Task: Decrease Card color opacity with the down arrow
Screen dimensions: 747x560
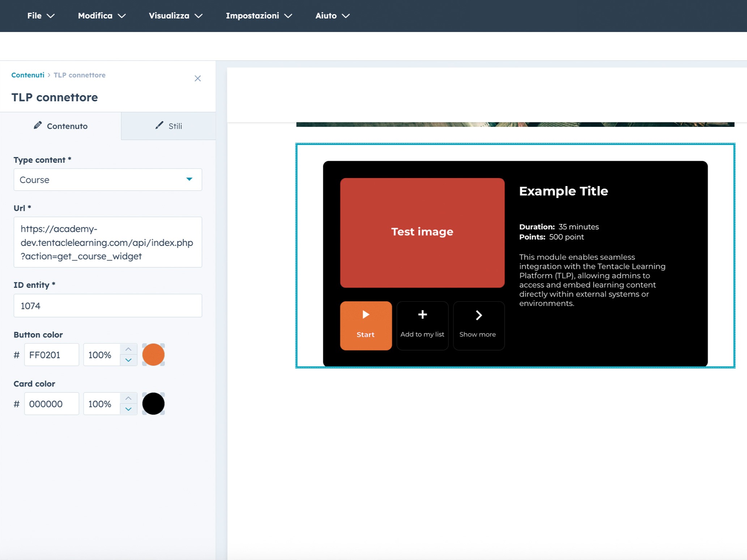Action: pyautogui.click(x=128, y=409)
